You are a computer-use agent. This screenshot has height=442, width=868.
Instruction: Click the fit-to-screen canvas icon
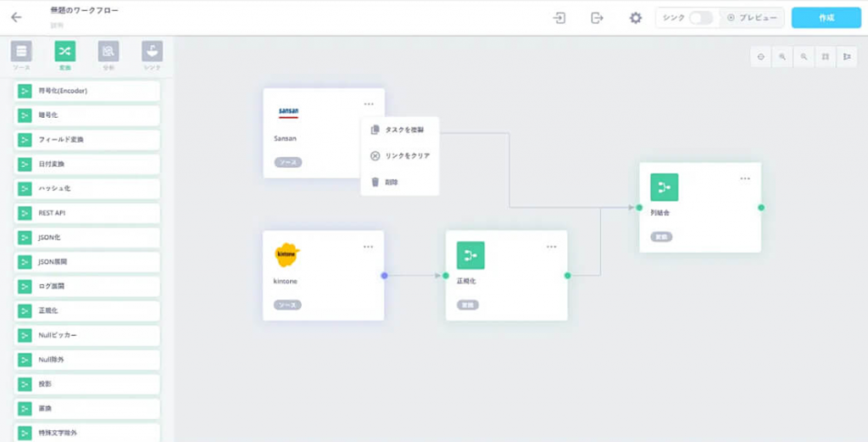[825, 57]
